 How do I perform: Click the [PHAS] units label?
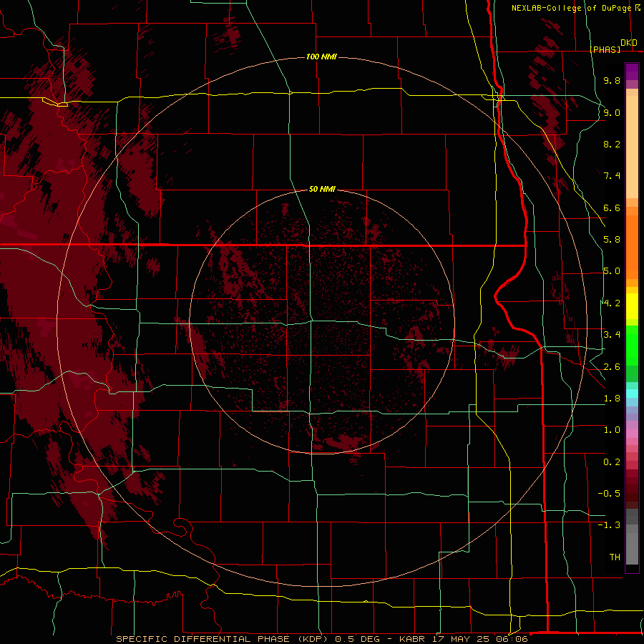[605, 49]
